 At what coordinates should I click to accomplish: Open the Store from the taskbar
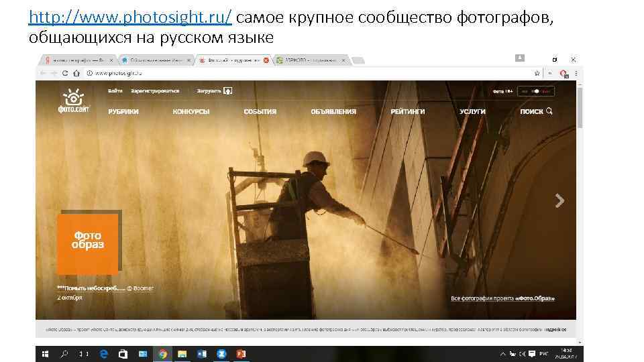pos(123,354)
